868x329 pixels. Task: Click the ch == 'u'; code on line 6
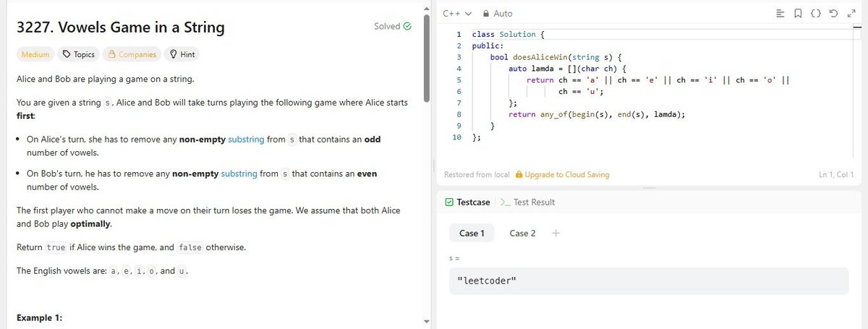click(581, 91)
